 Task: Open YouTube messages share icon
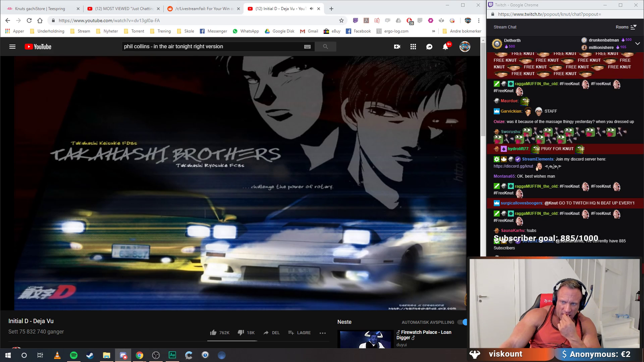pos(429,47)
